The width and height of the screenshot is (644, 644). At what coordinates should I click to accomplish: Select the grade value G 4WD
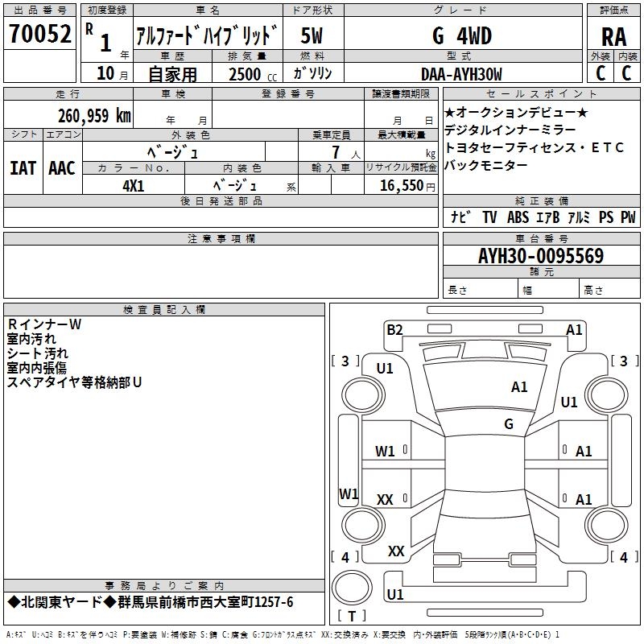tap(462, 35)
